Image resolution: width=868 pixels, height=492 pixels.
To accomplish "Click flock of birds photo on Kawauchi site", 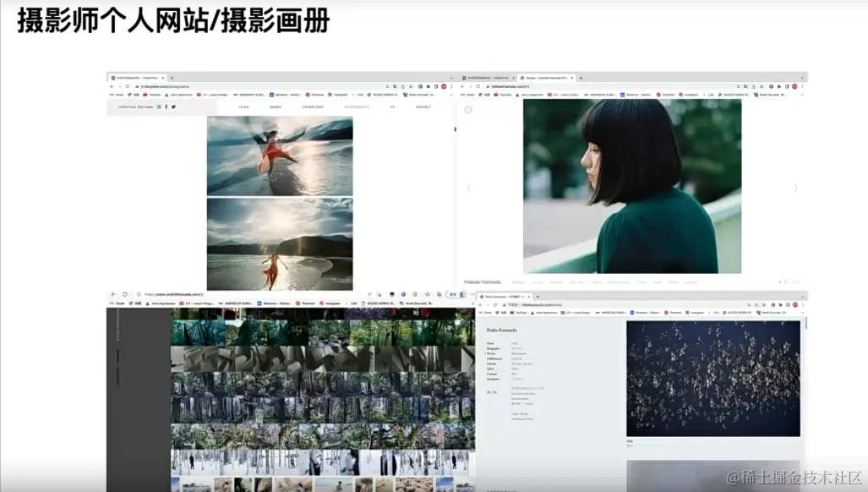I will point(713,379).
